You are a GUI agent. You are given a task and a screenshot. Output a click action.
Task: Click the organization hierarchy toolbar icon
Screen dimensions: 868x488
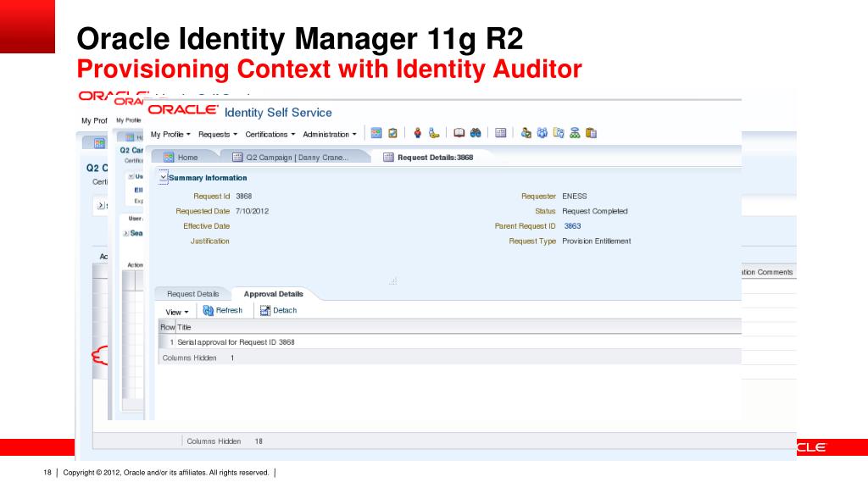[575, 133]
